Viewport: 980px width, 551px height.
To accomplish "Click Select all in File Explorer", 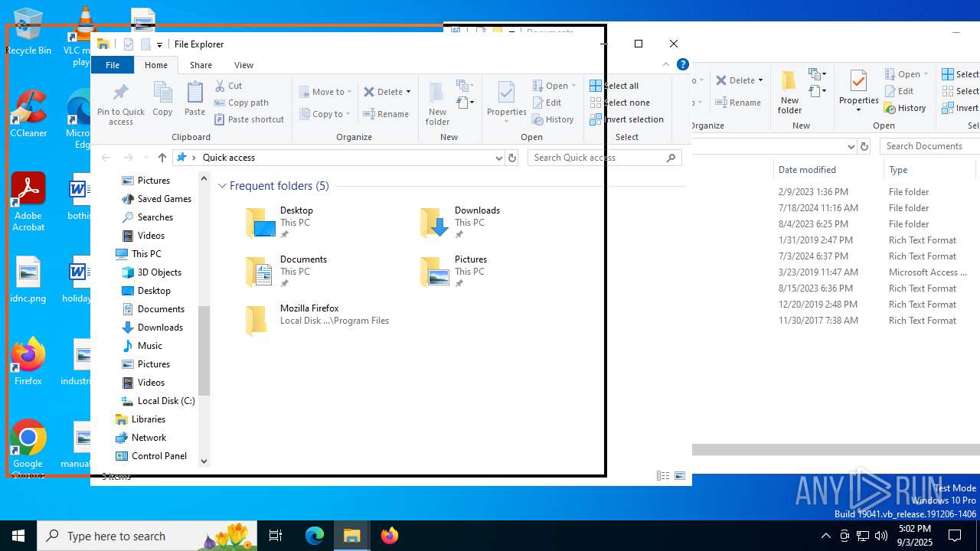I will pyautogui.click(x=614, y=86).
